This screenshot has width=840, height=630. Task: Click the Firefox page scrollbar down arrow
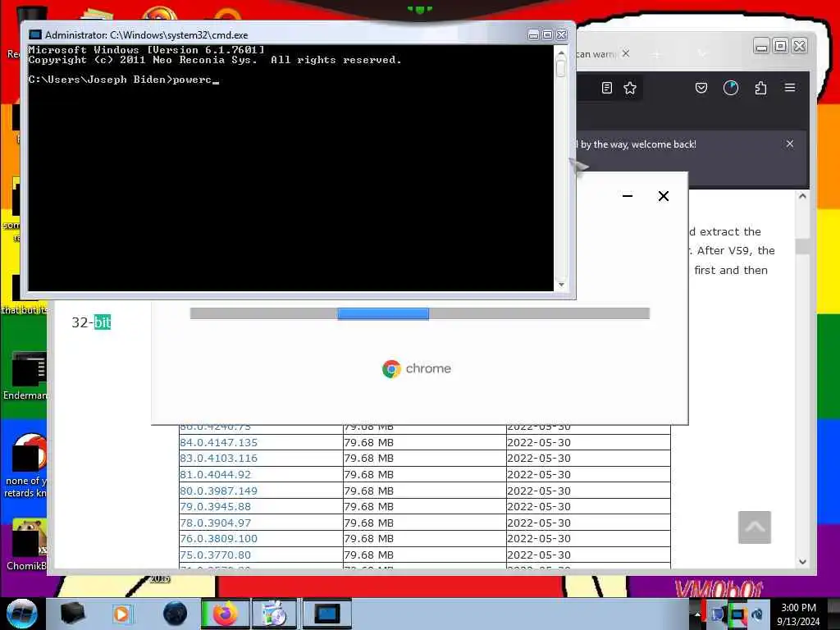coord(802,561)
